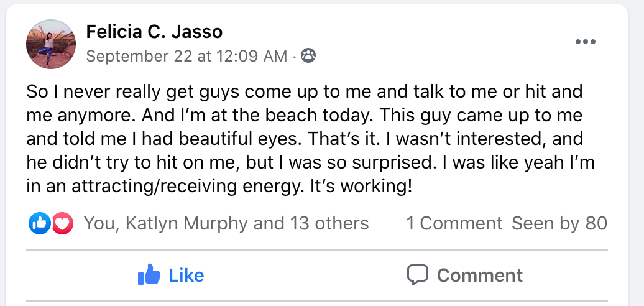Show reactions from Katlyn Murphy and others

point(226,223)
